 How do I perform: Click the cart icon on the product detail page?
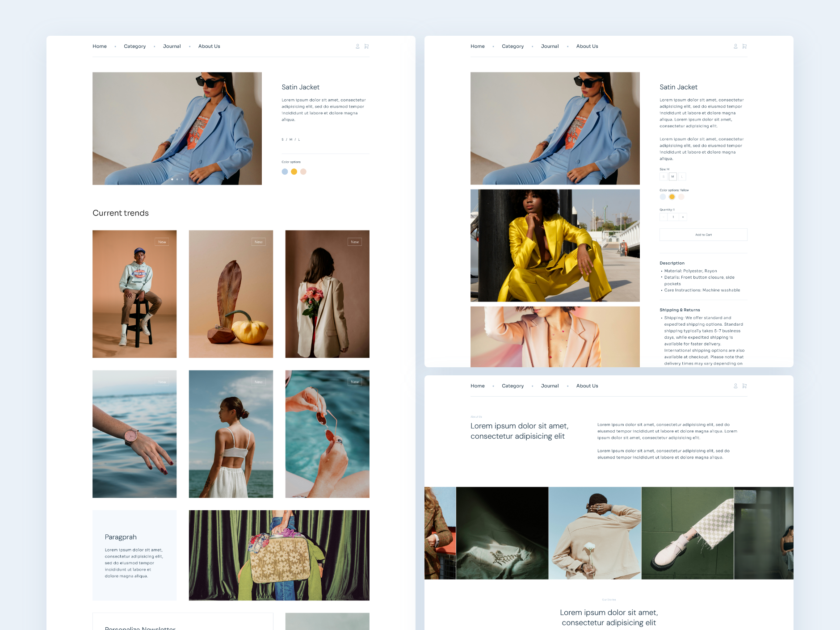(x=744, y=46)
